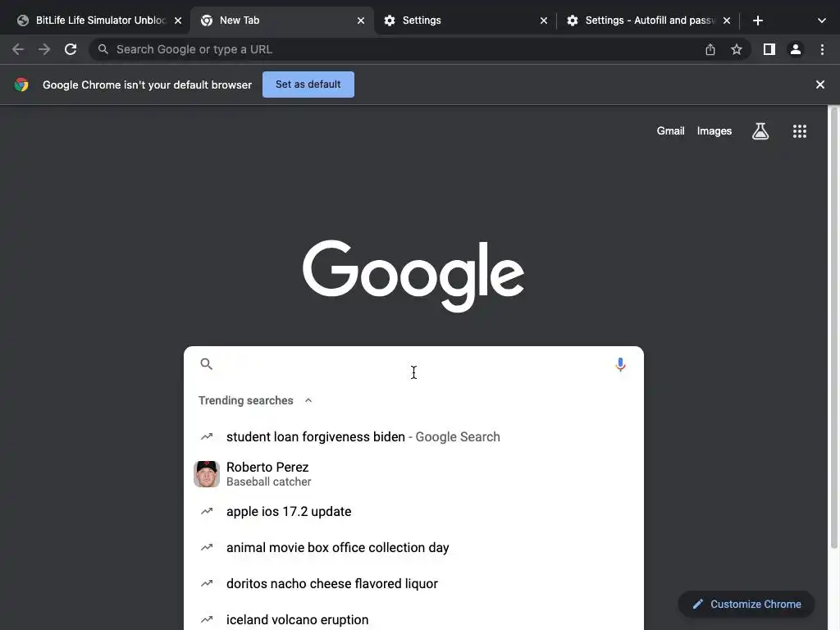Viewport: 840px width, 630px height.
Task: Click the Google search input box
Action: click(413, 364)
